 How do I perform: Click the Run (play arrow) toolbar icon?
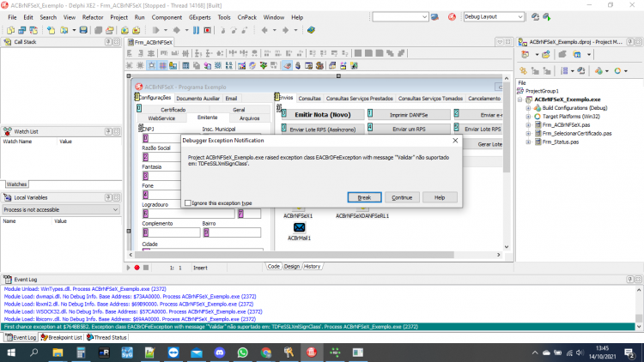click(x=155, y=30)
